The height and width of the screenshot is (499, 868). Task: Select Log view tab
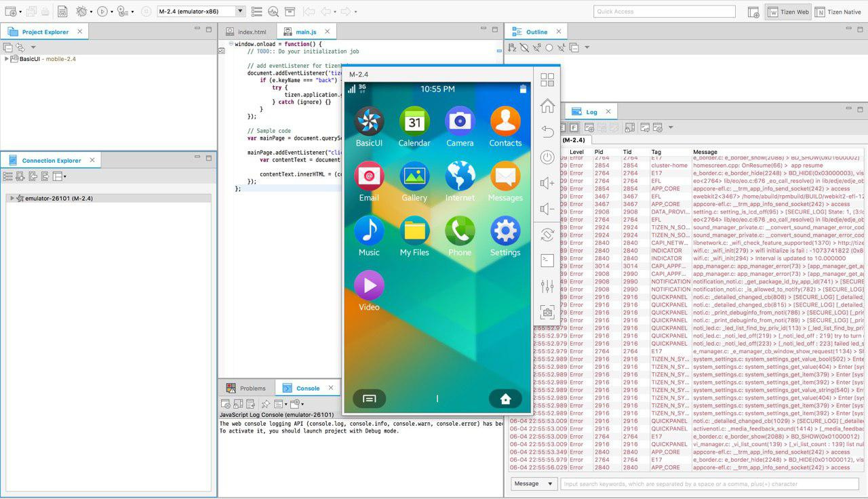point(591,112)
